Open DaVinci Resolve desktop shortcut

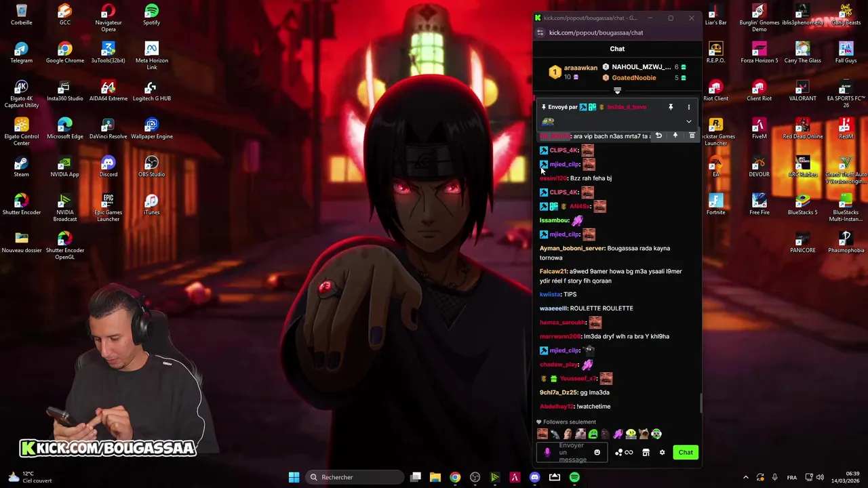click(108, 129)
